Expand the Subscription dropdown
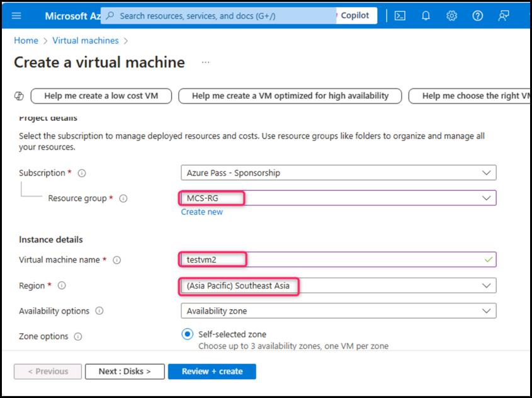Image resolution: width=532 pixels, height=398 pixels. pyautogui.click(x=338, y=173)
